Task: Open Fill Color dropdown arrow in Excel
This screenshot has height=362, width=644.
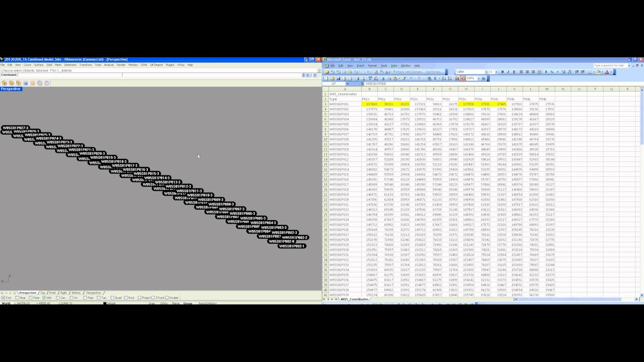Action: [x=602, y=72]
